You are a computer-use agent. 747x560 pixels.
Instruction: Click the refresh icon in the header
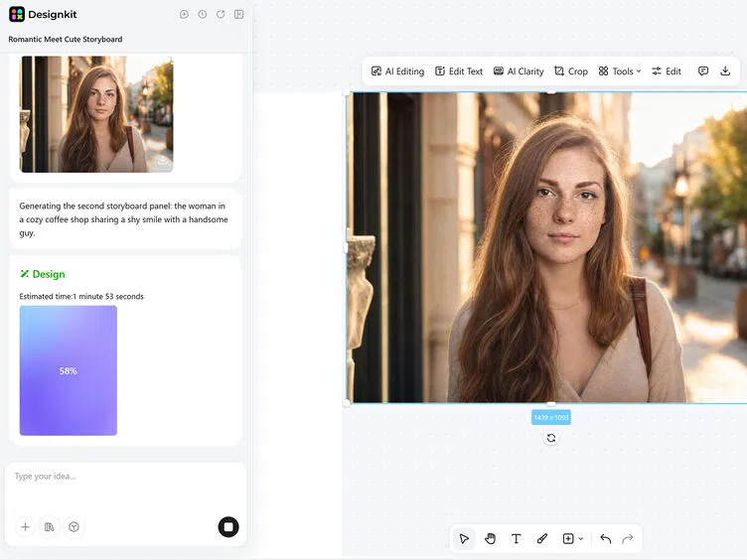[221, 14]
